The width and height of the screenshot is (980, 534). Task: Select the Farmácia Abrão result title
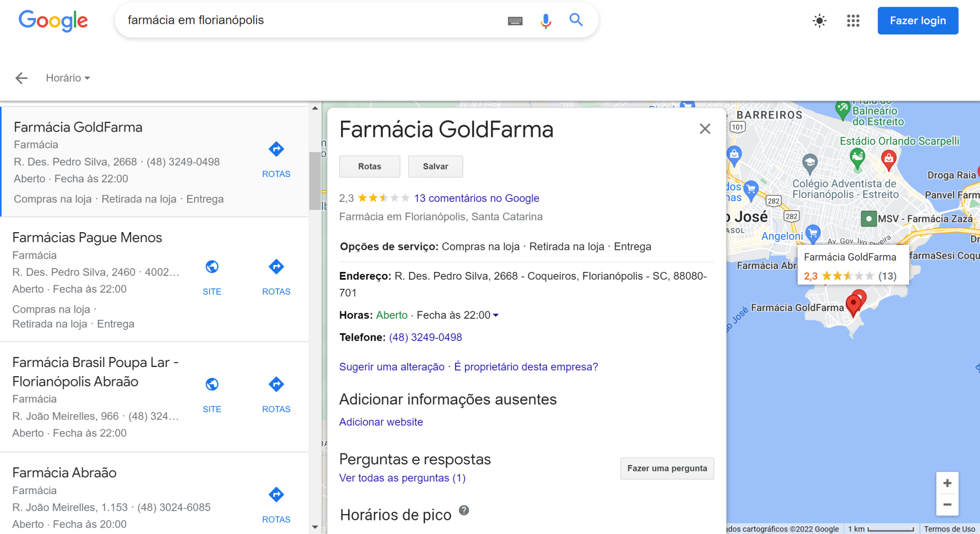tap(65, 473)
